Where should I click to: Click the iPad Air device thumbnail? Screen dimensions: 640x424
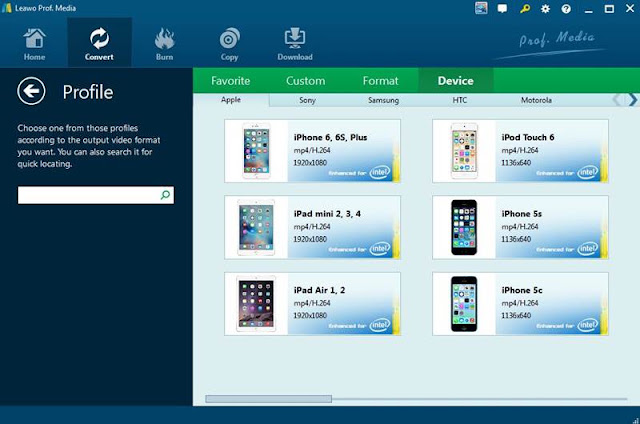pyautogui.click(x=256, y=304)
